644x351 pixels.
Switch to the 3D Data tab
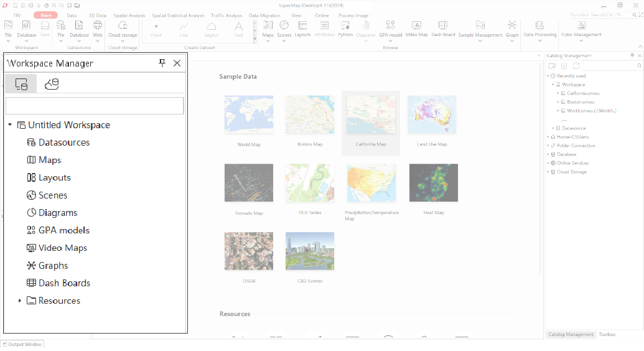[97, 15]
